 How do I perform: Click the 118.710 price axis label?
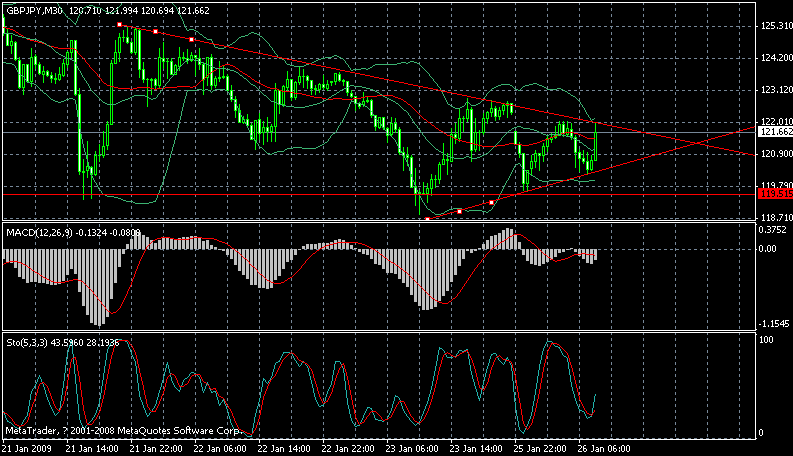coord(776,217)
